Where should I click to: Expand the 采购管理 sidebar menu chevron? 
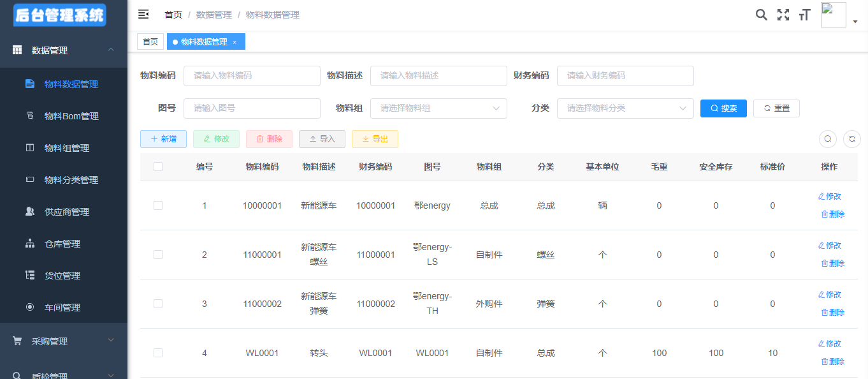click(111, 341)
